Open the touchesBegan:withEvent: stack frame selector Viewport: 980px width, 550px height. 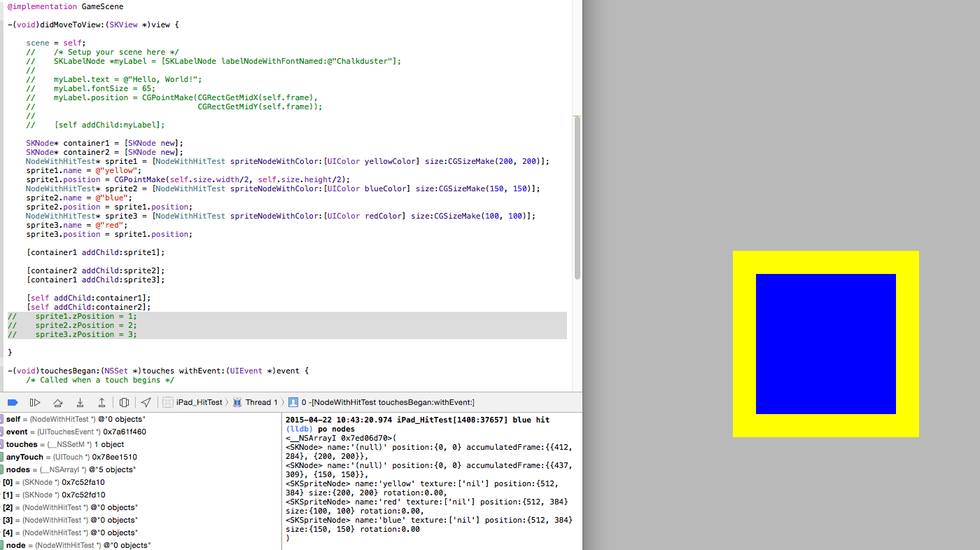click(388, 402)
